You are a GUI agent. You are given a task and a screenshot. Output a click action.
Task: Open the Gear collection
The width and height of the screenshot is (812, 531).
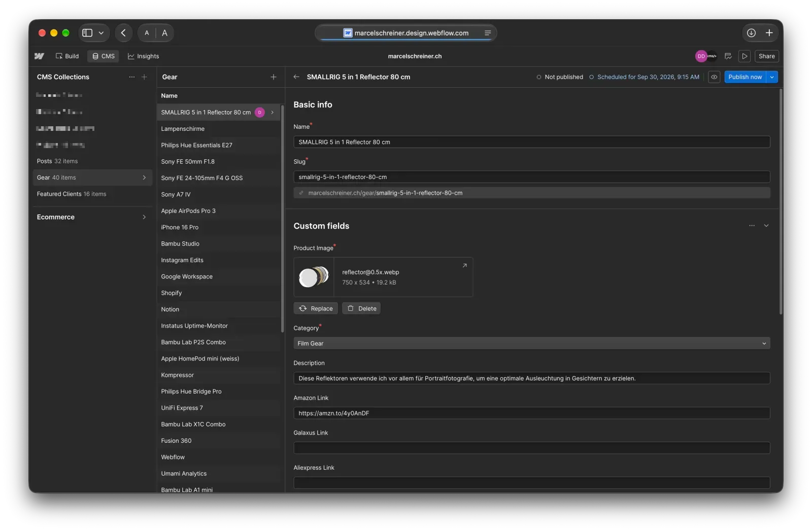pos(92,178)
